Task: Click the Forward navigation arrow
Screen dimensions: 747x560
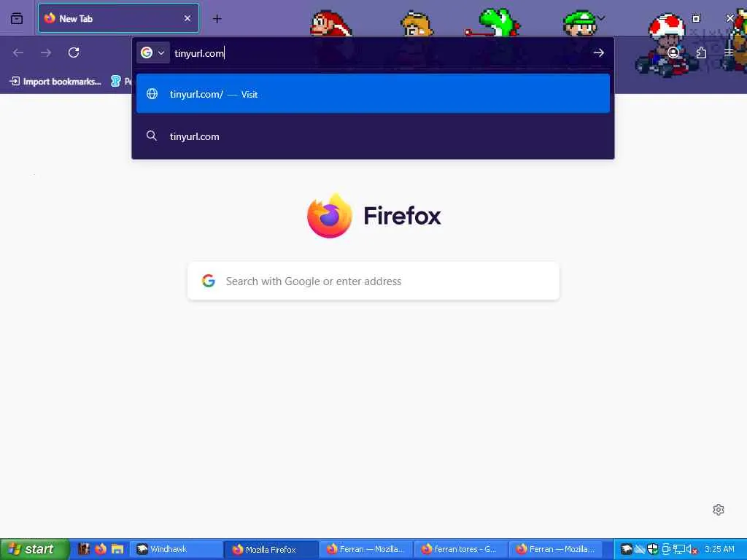Action: point(46,52)
